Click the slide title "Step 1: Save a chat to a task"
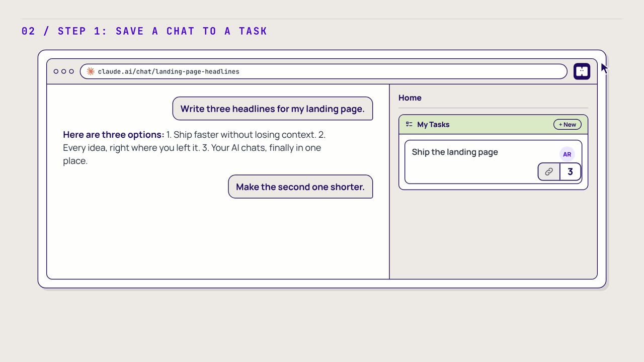Viewport: 644px width, 362px height. (163, 31)
